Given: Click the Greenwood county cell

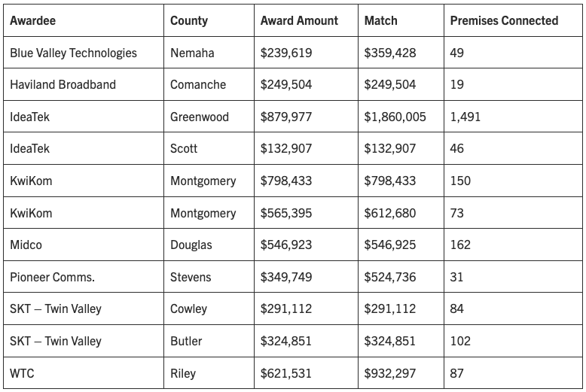Looking at the screenshot, I should 200,117.
